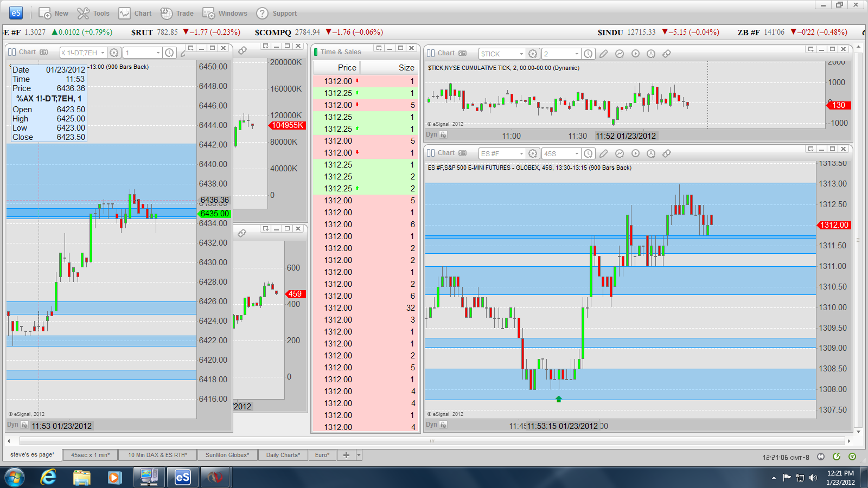Image resolution: width=868 pixels, height=488 pixels.
Task: Select Time & Sales row with size 32
Action: point(366,308)
